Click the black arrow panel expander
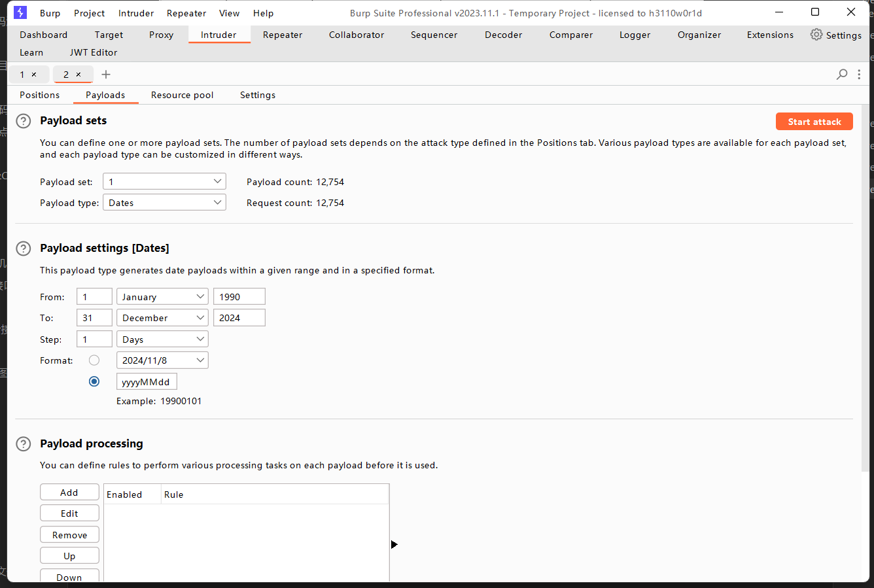874x588 pixels. [x=394, y=544]
